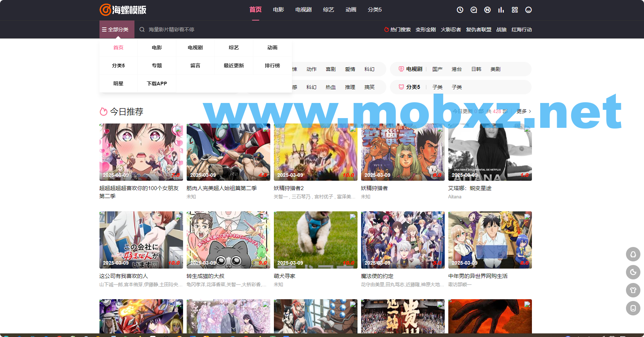Choose 分类5 in the dropdown panel
The image size is (644, 337).
pos(118,66)
